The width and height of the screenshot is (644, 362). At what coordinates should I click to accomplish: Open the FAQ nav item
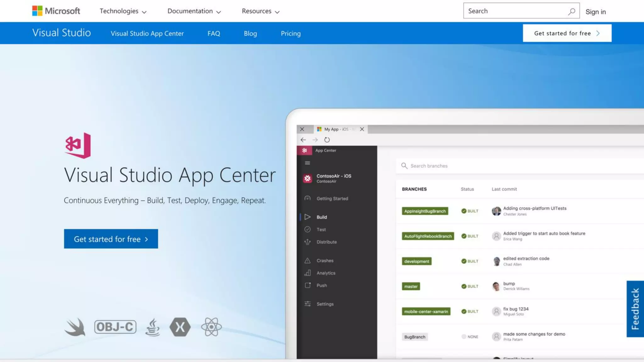coord(214,33)
